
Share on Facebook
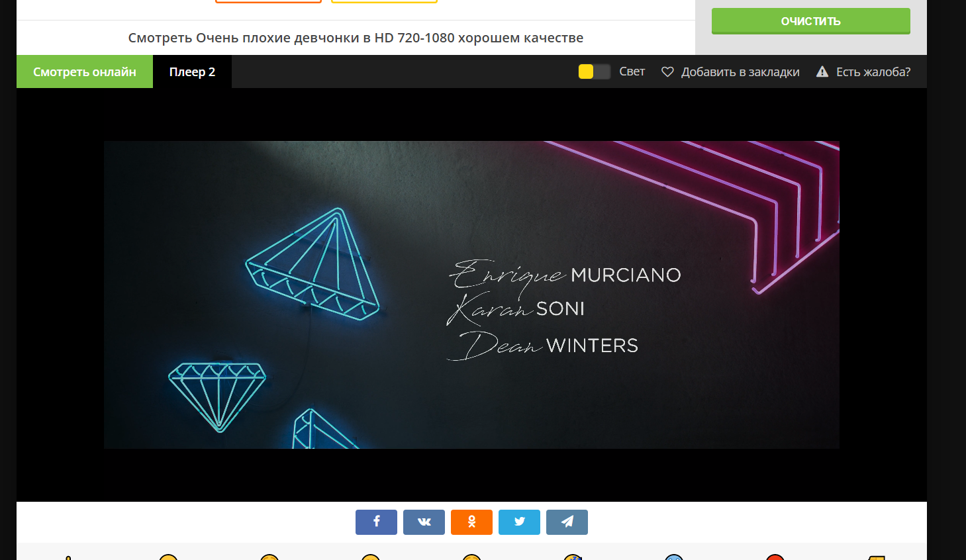376,522
